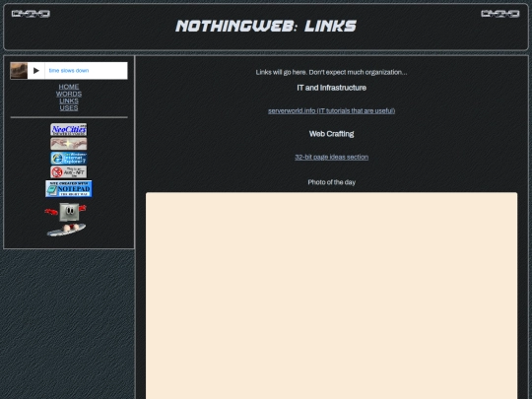Image resolution: width=532 pixels, height=399 pixels.
Task: Open the USES page
Action: click(x=69, y=108)
